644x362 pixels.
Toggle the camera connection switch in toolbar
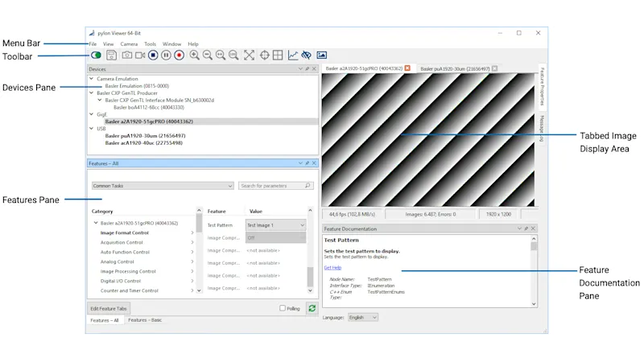pos(97,56)
